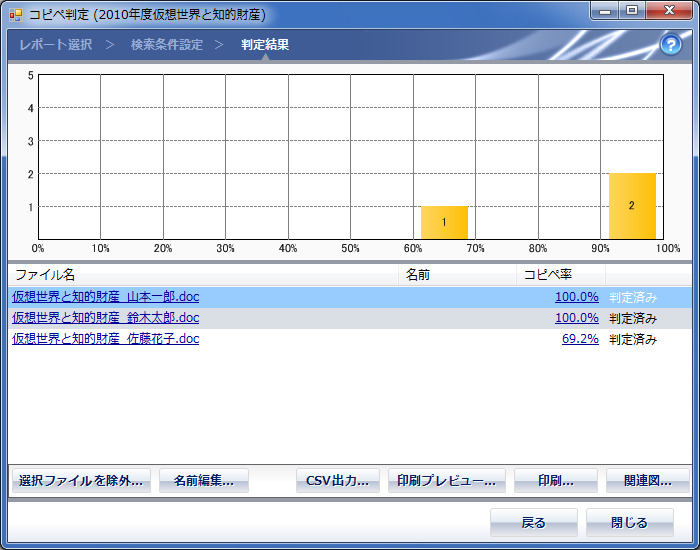Maximize the コピペ判定 window

point(632,11)
